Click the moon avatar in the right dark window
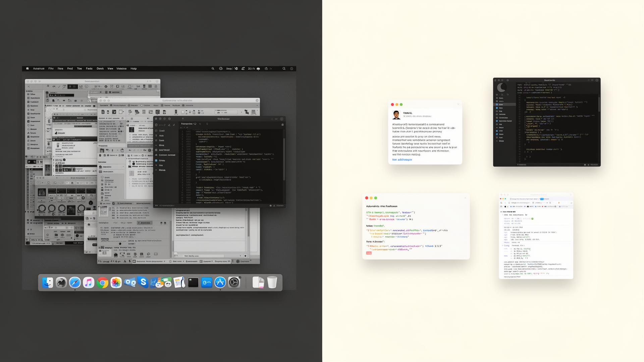Viewport: 644px width, 362px height. click(501, 87)
